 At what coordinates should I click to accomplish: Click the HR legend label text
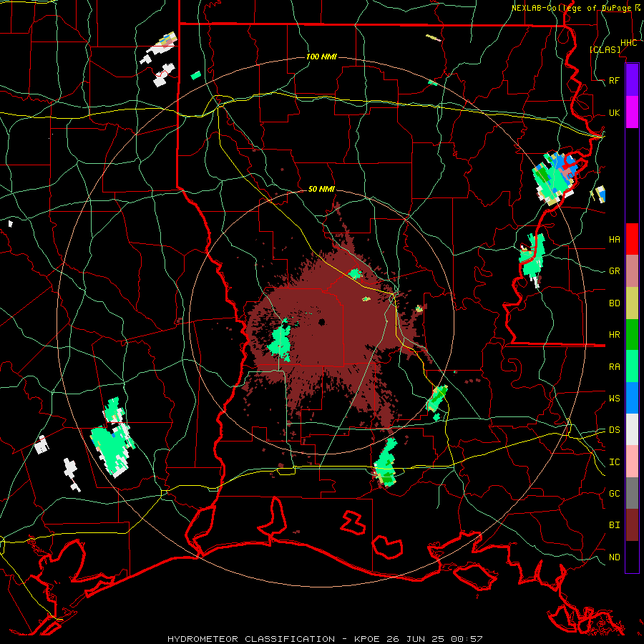pyautogui.click(x=614, y=335)
